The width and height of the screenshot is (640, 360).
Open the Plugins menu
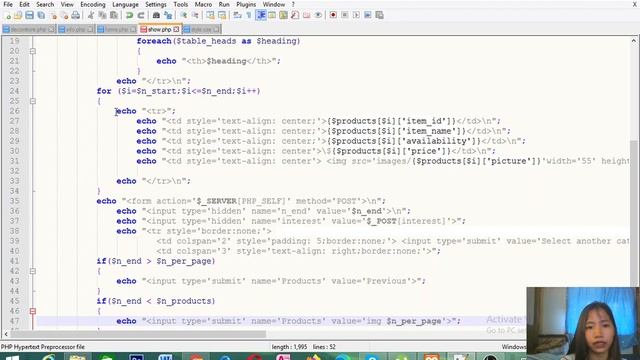tap(246, 4)
